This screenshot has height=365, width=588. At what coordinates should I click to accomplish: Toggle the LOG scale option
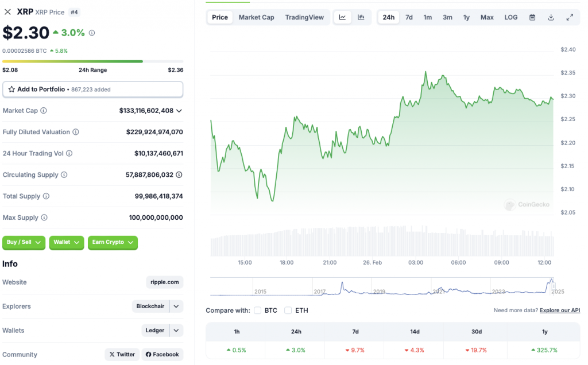point(510,17)
